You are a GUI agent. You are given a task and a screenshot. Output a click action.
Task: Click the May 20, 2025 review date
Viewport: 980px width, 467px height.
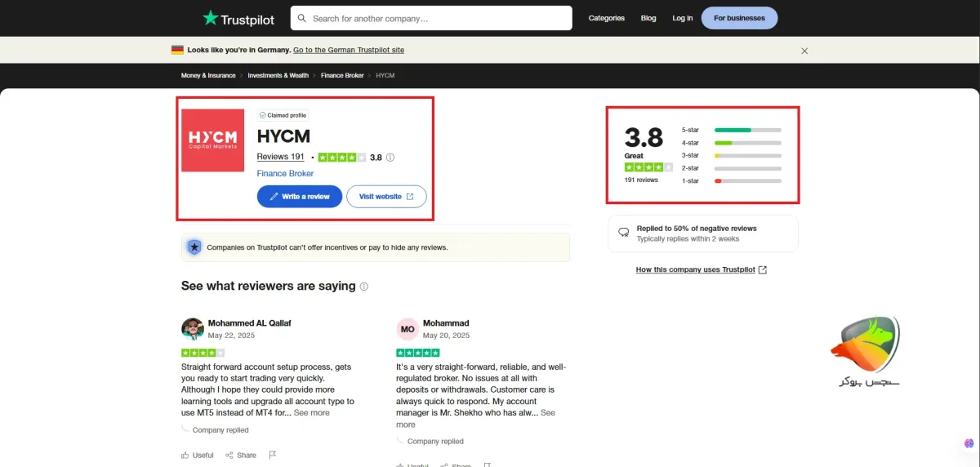[x=447, y=336]
